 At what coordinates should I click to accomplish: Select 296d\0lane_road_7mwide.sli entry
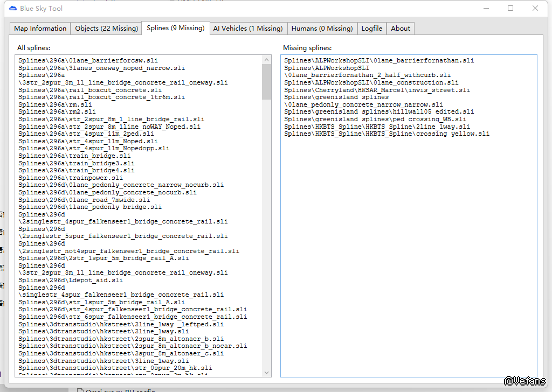tap(84, 200)
